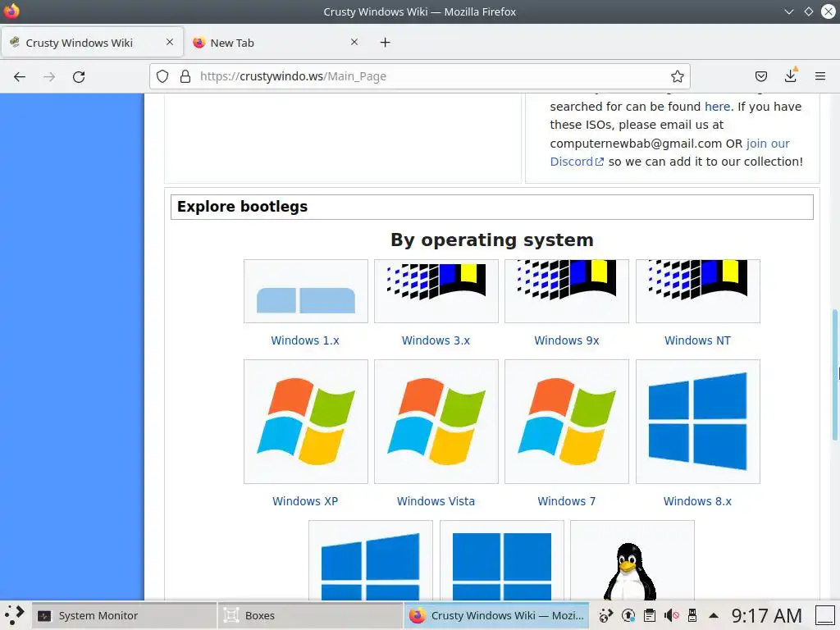
Task: Click the 9:17 AM clock
Action: 767,615
